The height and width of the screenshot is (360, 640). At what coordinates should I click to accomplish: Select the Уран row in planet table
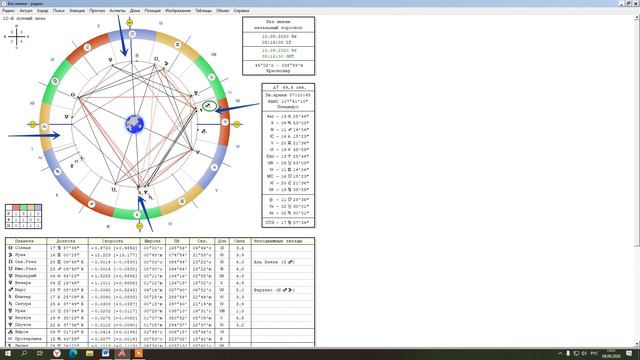160,311
